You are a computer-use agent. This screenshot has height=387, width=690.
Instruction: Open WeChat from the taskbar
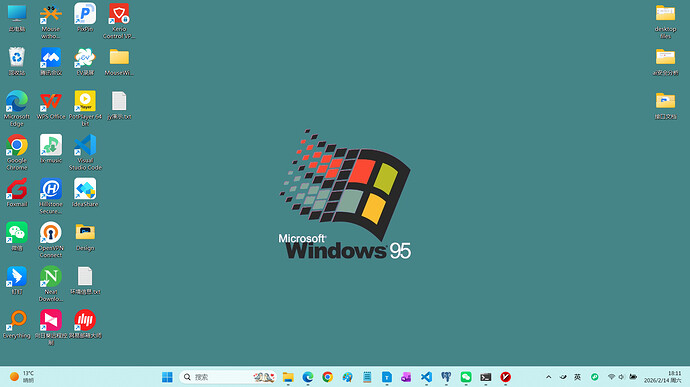point(466,377)
